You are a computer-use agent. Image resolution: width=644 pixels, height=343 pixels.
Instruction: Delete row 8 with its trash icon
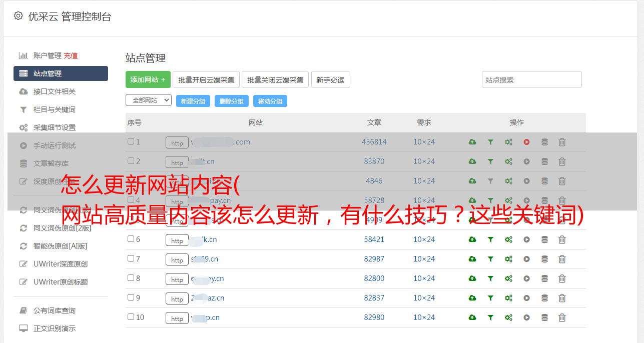click(562, 278)
